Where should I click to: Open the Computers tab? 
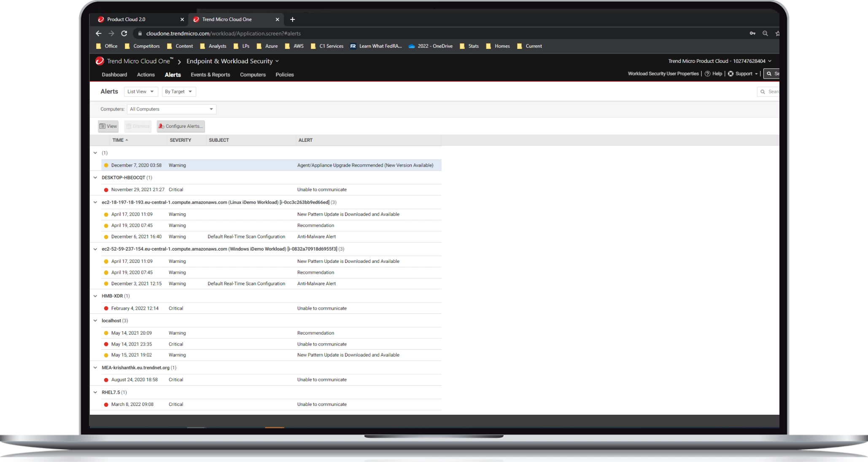[x=253, y=75]
